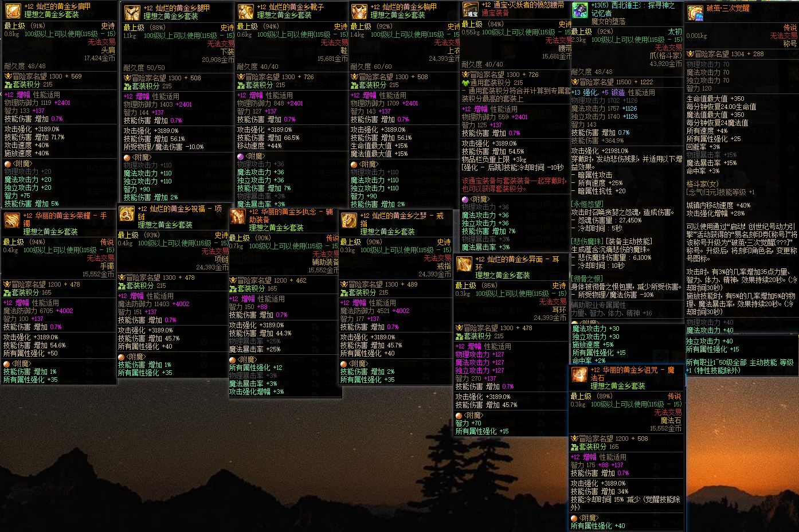
Task: Click the enchant orb icon in earring tooltip
Action: (459, 415)
